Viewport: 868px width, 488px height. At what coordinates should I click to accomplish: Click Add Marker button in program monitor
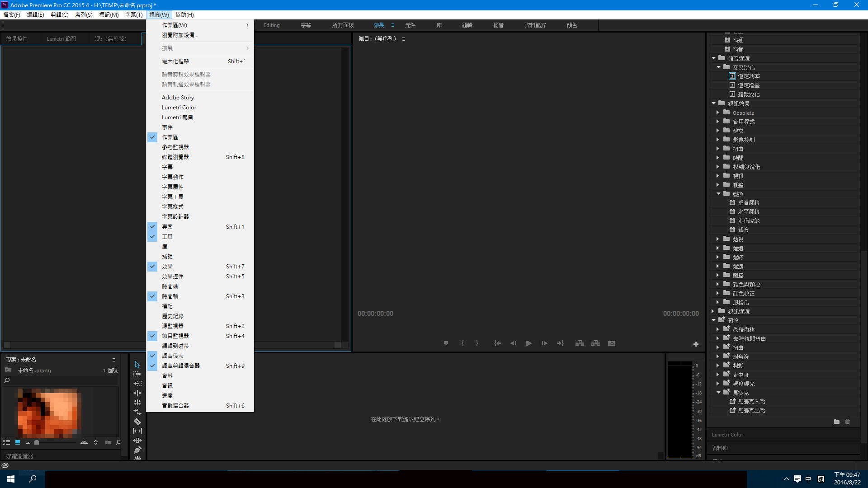pyautogui.click(x=446, y=343)
